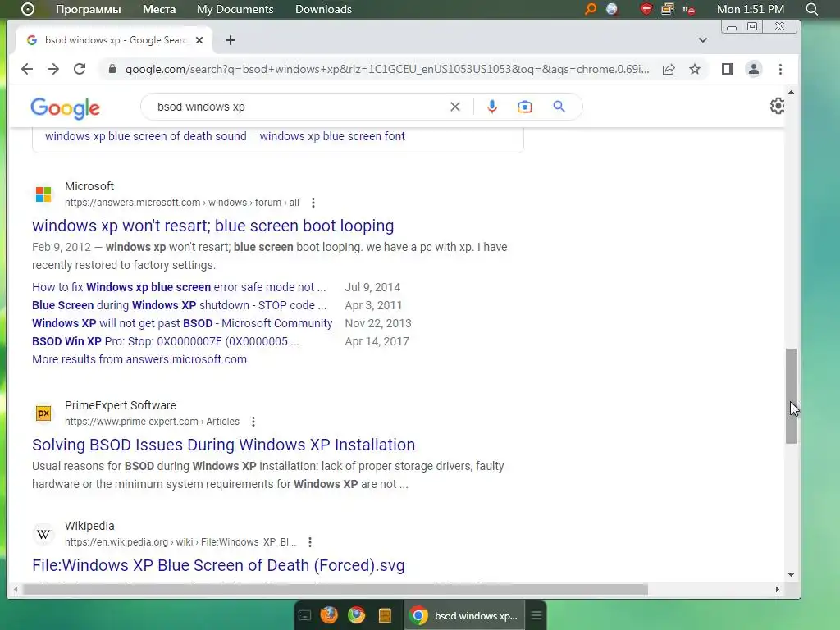Search by image with camera icon

(x=525, y=107)
